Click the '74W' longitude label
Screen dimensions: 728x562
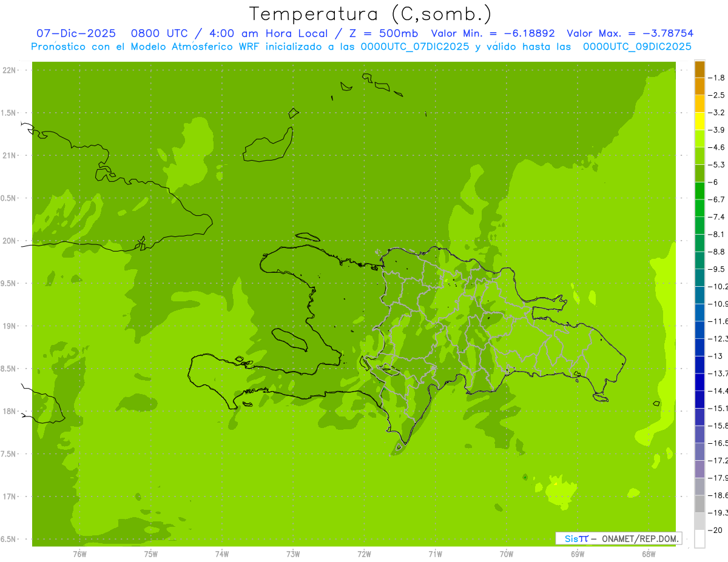pyautogui.click(x=222, y=554)
